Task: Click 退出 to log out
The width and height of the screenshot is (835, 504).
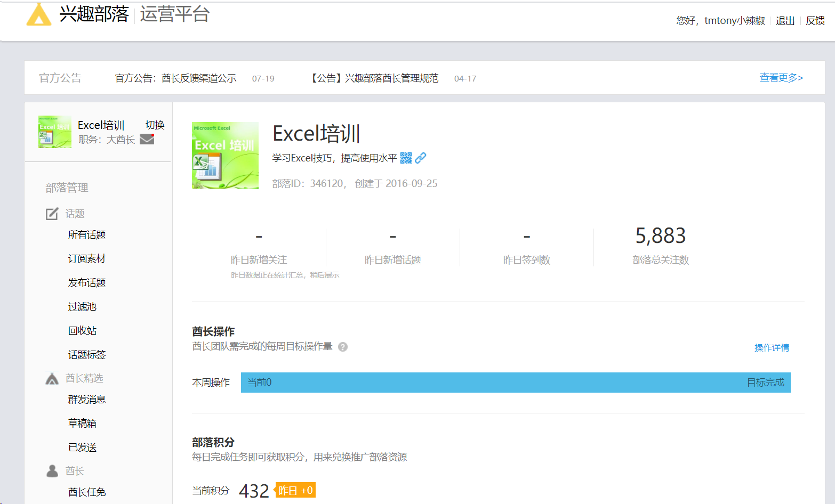Action: click(x=785, y=20)
